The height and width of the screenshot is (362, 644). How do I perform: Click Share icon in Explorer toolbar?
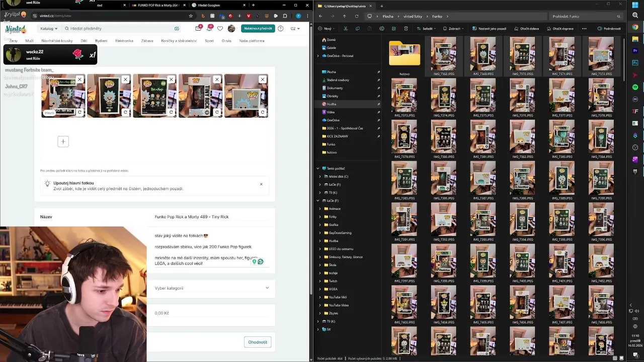[x=393, y=29]
